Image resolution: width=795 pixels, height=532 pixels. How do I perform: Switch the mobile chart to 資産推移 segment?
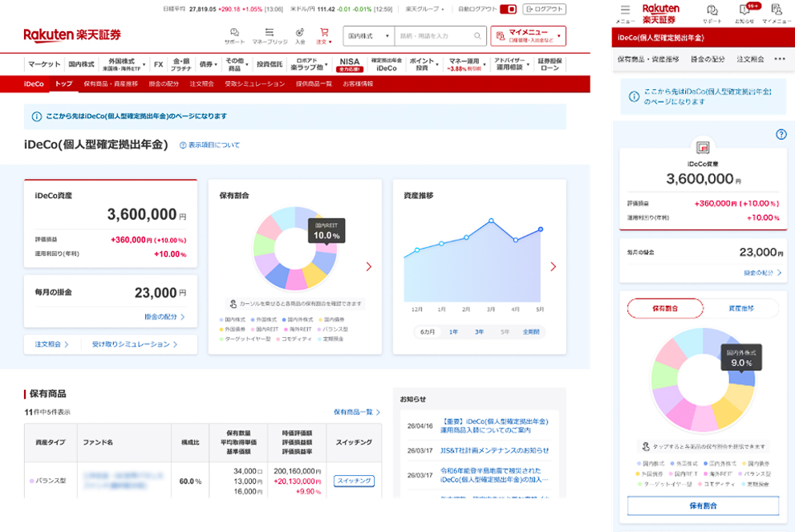[x=741, y=308]
